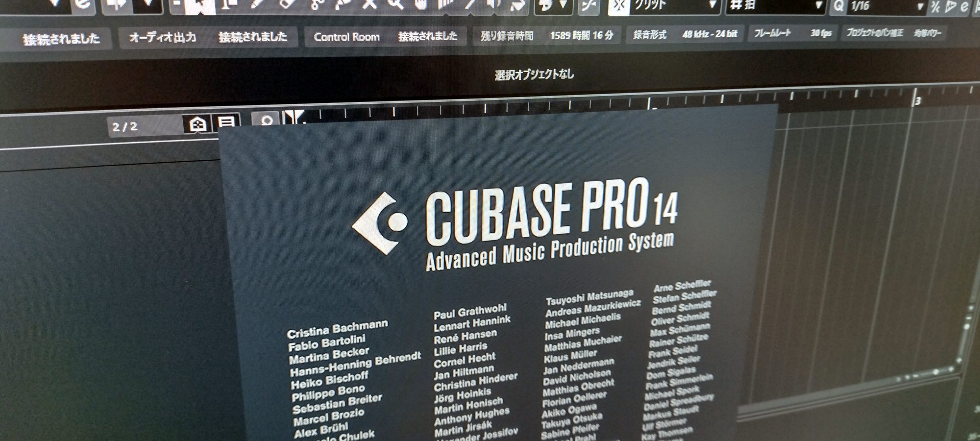The image size is (980, 441).
Task: Click the オーディオ出力 status label
Action: point(162,37)
